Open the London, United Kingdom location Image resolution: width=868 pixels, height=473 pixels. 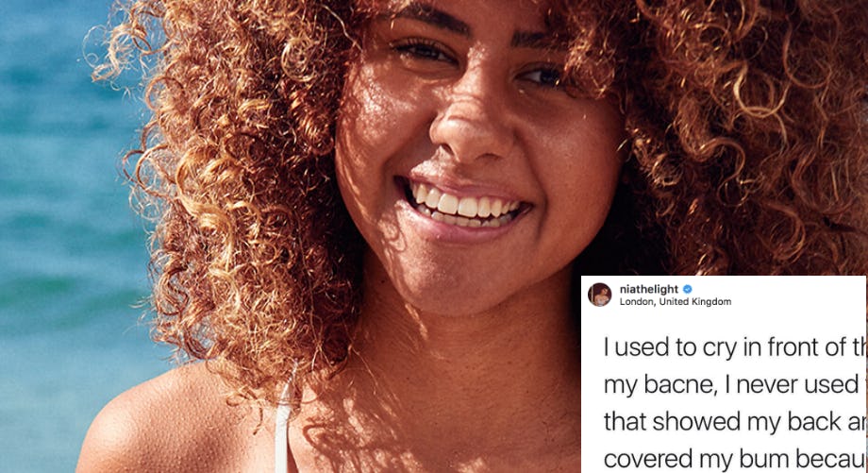point(676,302)
